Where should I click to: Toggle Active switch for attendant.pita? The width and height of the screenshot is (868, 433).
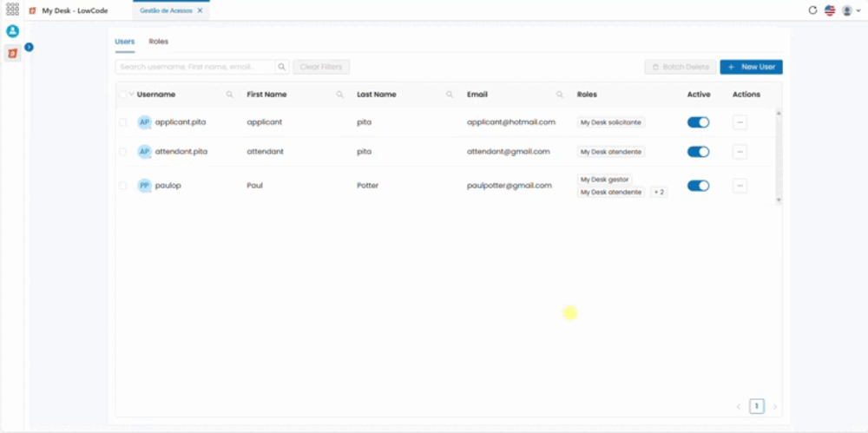(x=698, y=152)
